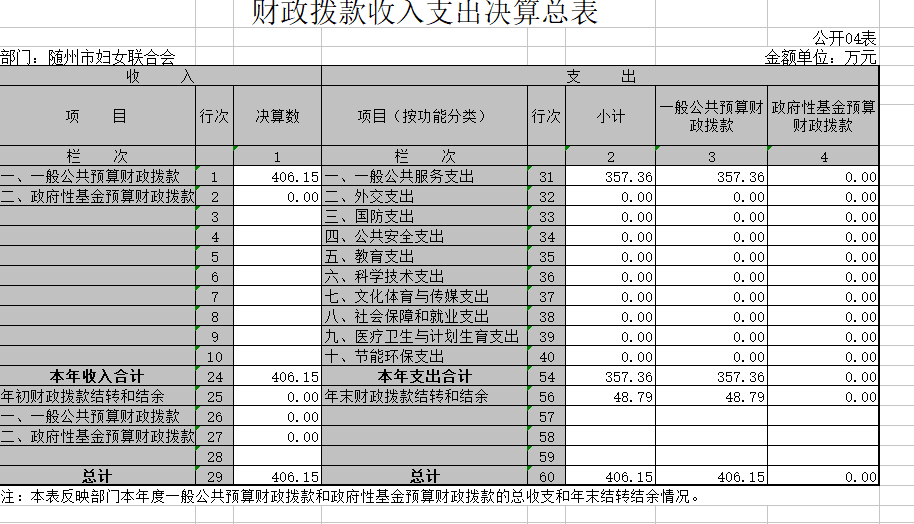
Task: Select the 公开04表 cell
Action: pos(844,38)
